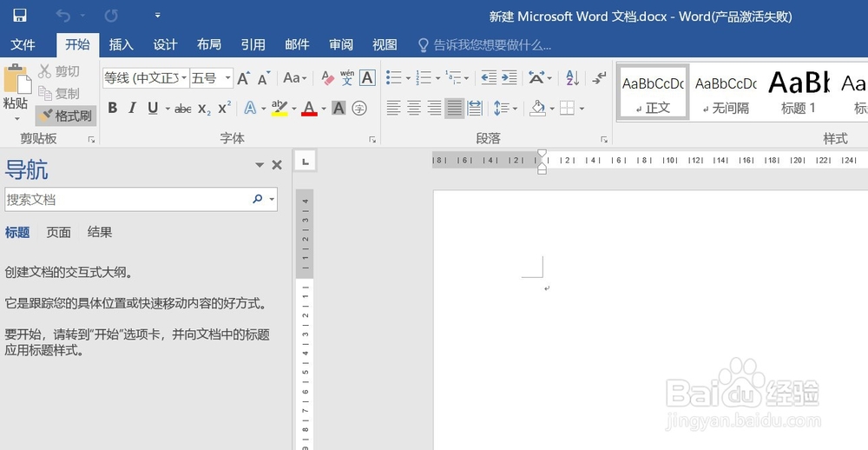Viewport: 868px width, 450px height.
Task: Toggle Bold formatting
Action: 112,108
